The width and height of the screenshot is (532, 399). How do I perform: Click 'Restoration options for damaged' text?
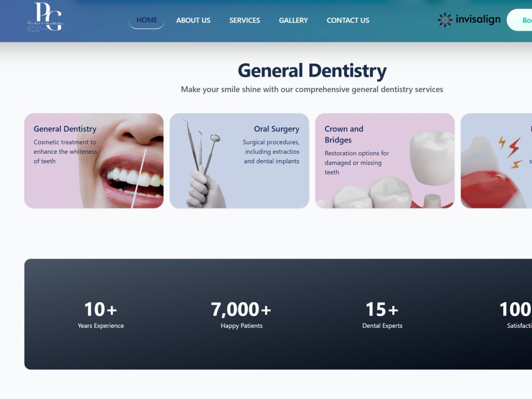356,162
